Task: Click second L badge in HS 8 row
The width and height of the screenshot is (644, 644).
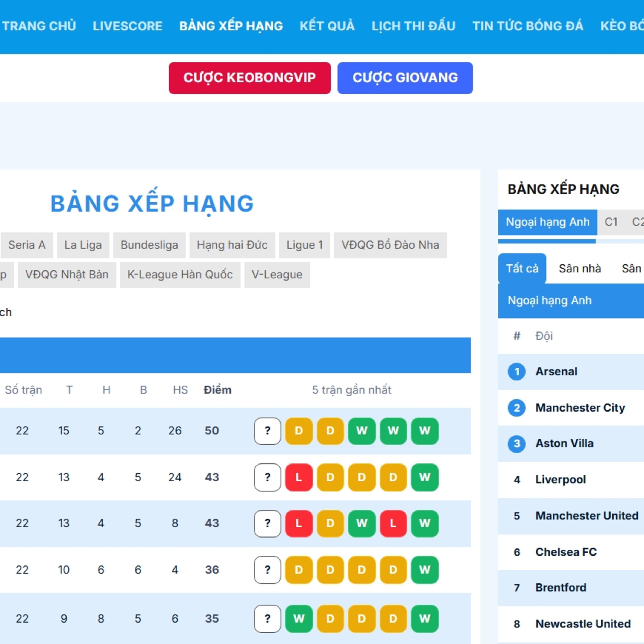Action: click(393, 523)
